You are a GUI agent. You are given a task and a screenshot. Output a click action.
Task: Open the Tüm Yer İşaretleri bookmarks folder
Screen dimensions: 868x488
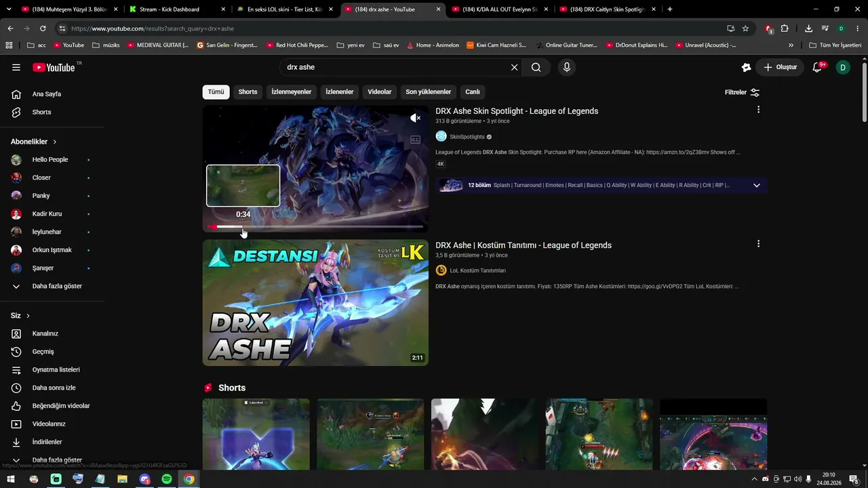coord(835,45)
